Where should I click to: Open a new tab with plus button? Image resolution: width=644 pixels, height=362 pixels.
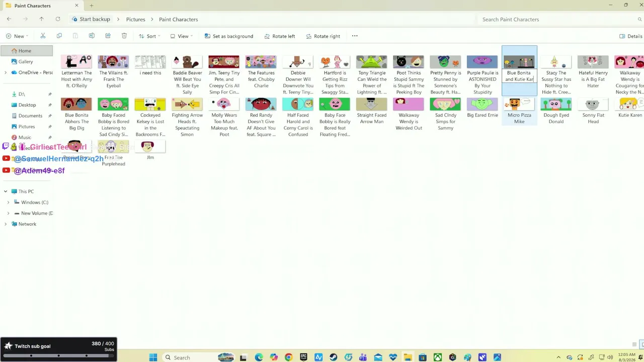point(91,6)
